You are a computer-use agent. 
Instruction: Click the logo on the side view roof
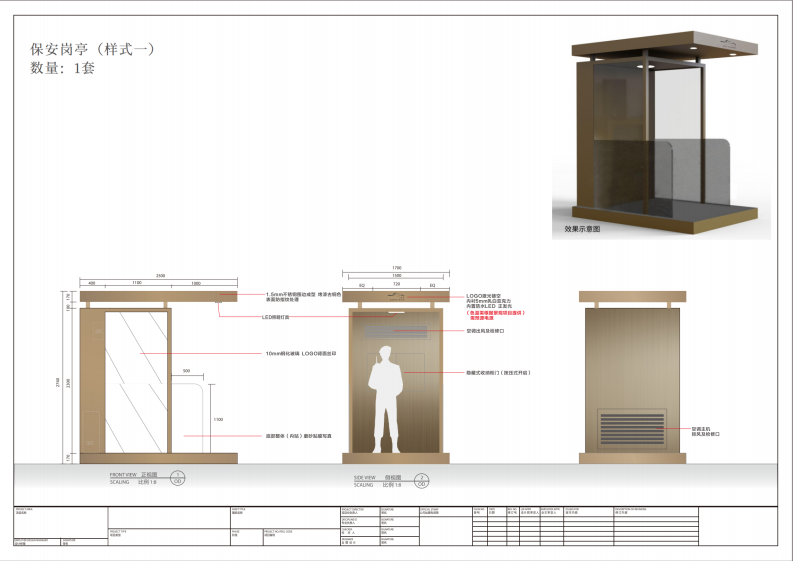[397, 297]
